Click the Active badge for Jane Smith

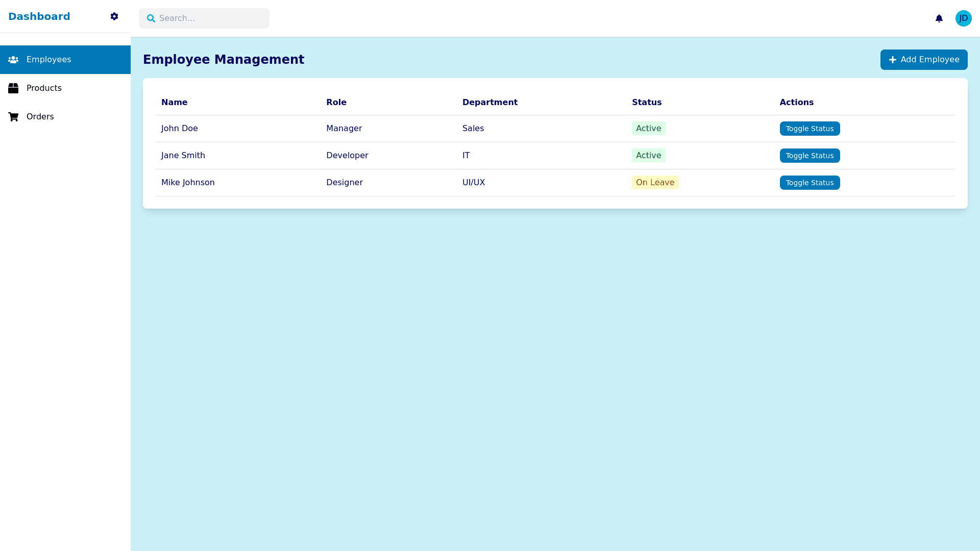[x=648, y=155]
